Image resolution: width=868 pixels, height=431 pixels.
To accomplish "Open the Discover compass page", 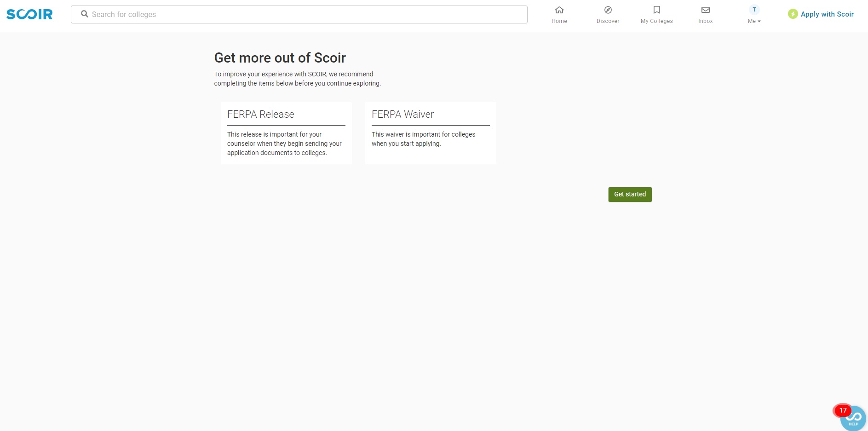I will [x=608, y=15].
